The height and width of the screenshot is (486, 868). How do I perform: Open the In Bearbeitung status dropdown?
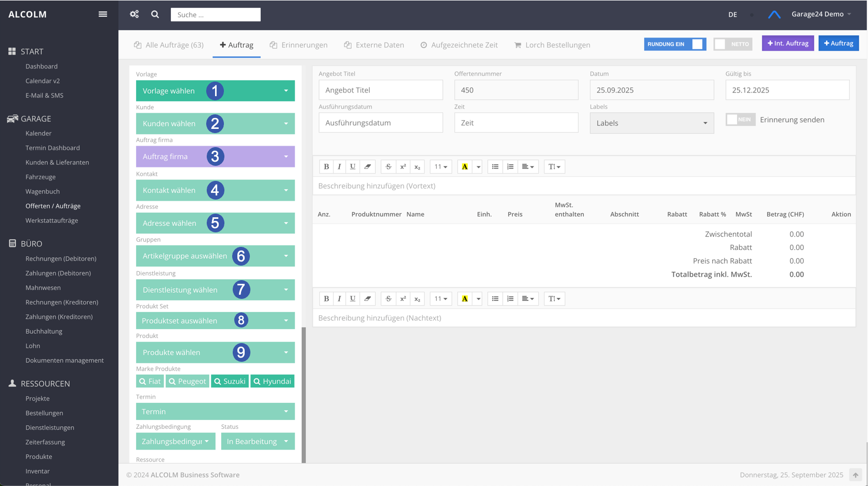pyautogui.click(x=258, y=441)
